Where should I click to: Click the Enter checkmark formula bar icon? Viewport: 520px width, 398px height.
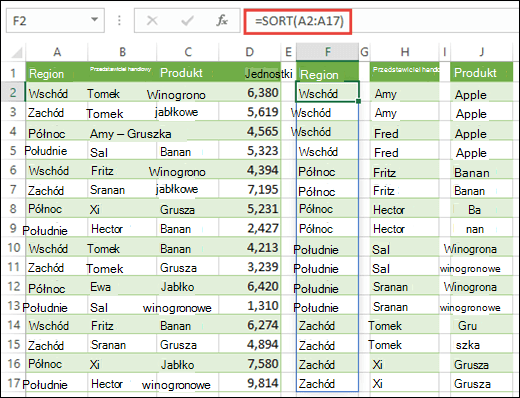187,21
